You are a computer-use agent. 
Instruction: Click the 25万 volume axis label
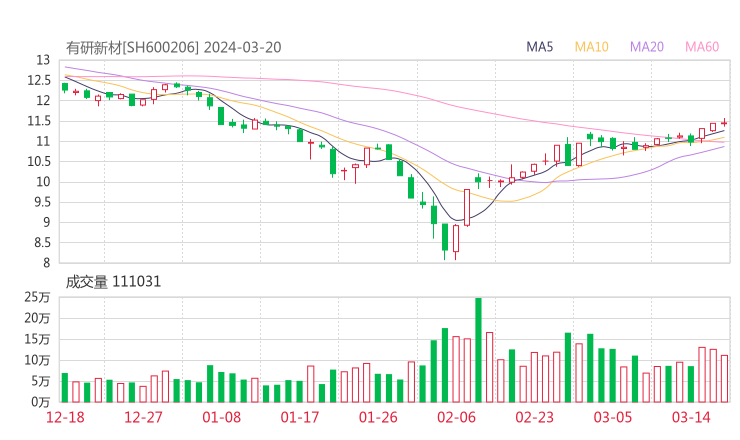coord(37,297)
